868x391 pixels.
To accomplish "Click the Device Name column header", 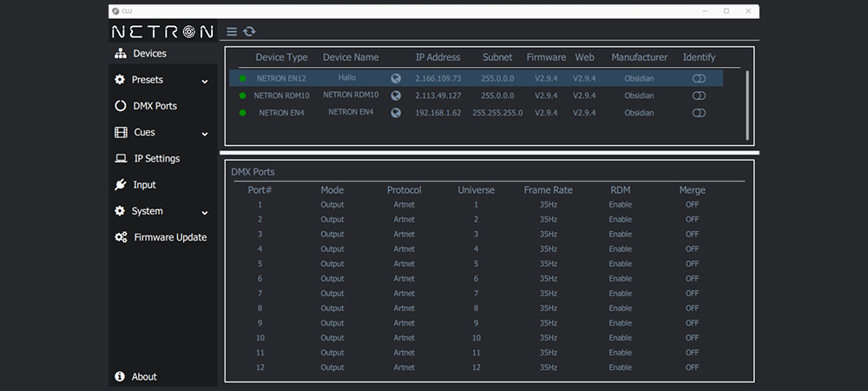I will pos(351,57).
